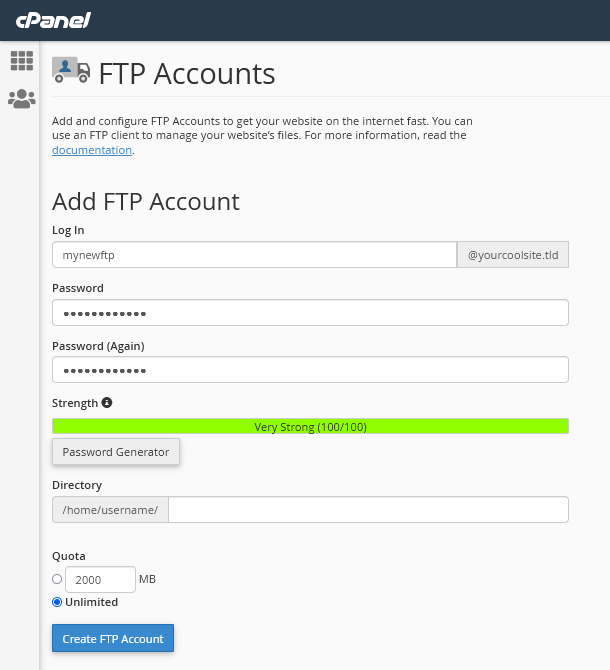This screenshot has width=610, height=670.
Task: Click the FTP truck icon beside the title
Action: click(x=70, y=69)
